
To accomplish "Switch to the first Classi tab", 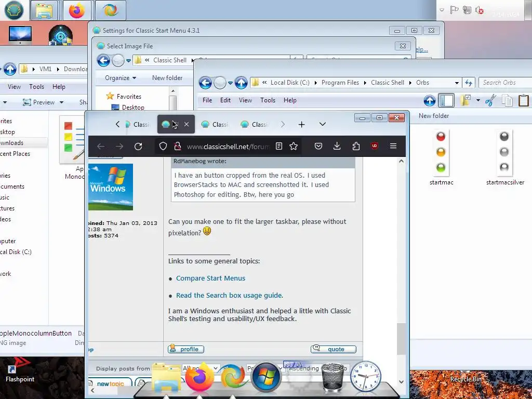I will point(138,125).
